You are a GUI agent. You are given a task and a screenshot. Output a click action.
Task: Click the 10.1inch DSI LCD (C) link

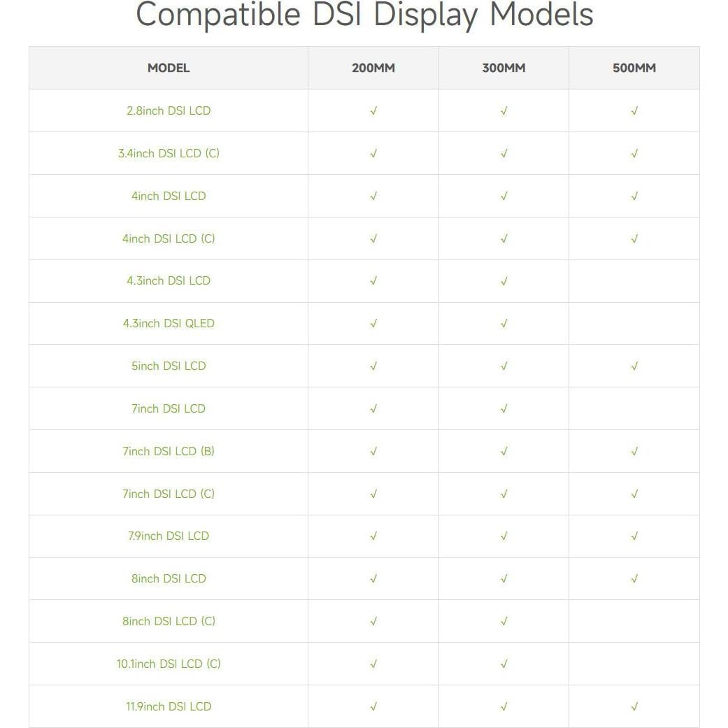pos(169,664)
